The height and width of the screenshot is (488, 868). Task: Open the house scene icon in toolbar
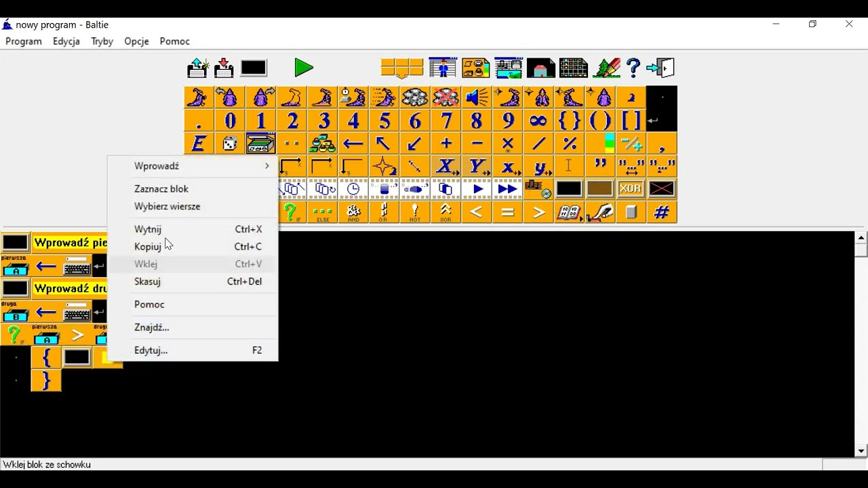pyautogui.click(x=541, y=68)
